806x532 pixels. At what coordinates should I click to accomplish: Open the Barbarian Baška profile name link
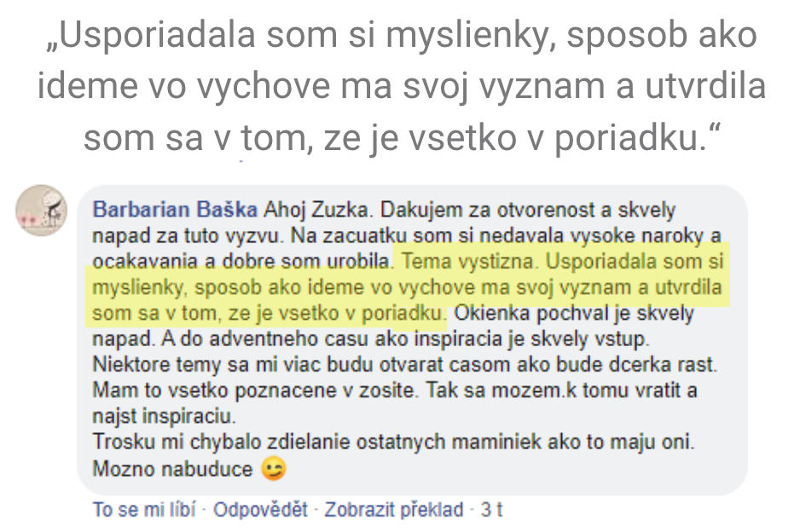[176, 210]
